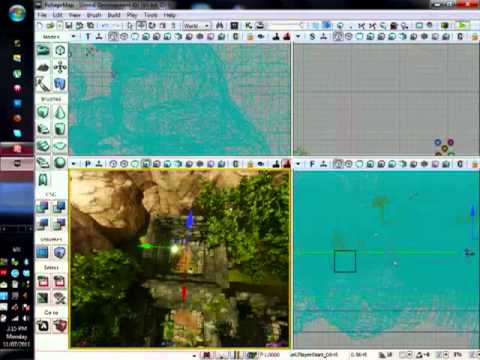The width and height of the screenshot is (480, 360).
Task: Click Invert Selection icon
Action: click(x=43, y=298)
